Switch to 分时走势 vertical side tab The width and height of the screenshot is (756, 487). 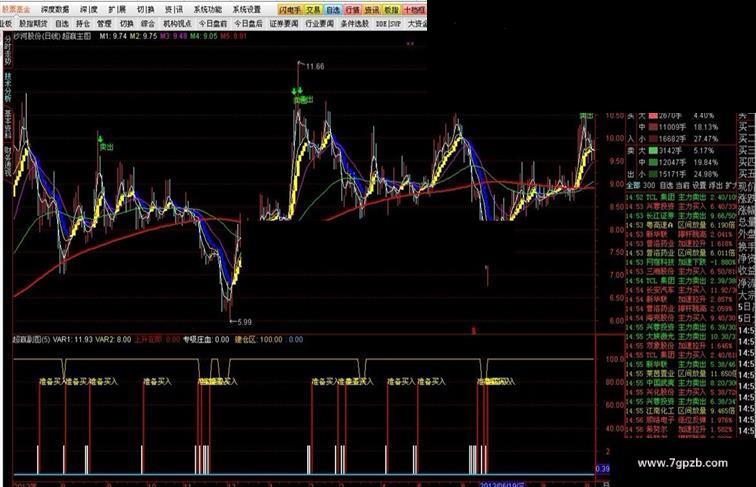pyautogui.click(x=7, y=49)
